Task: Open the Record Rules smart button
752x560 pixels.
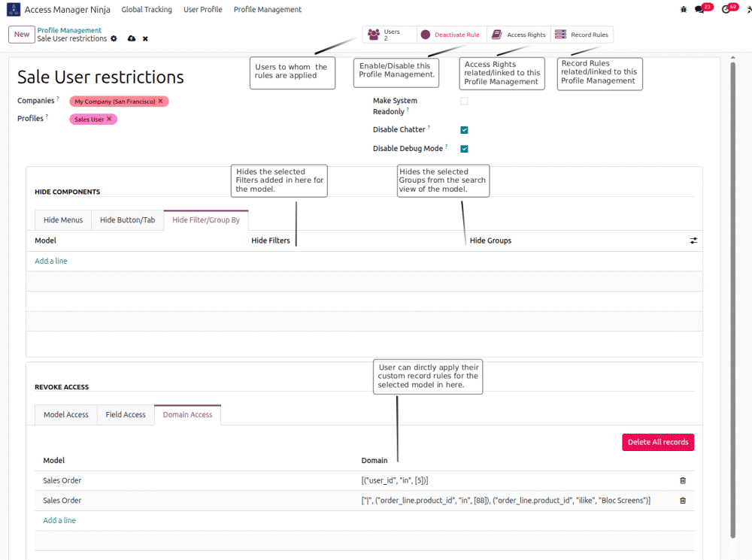Action: click(x=581, y=34)
